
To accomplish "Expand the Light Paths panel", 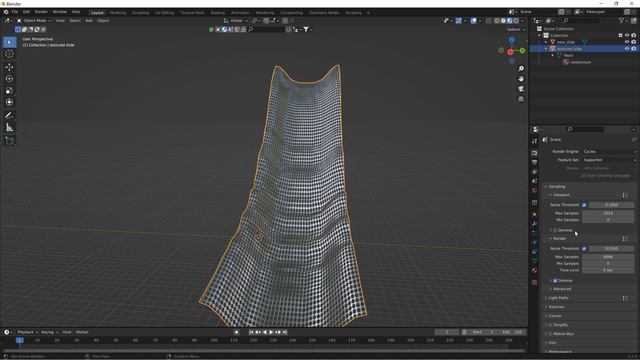I will point(558,298).
